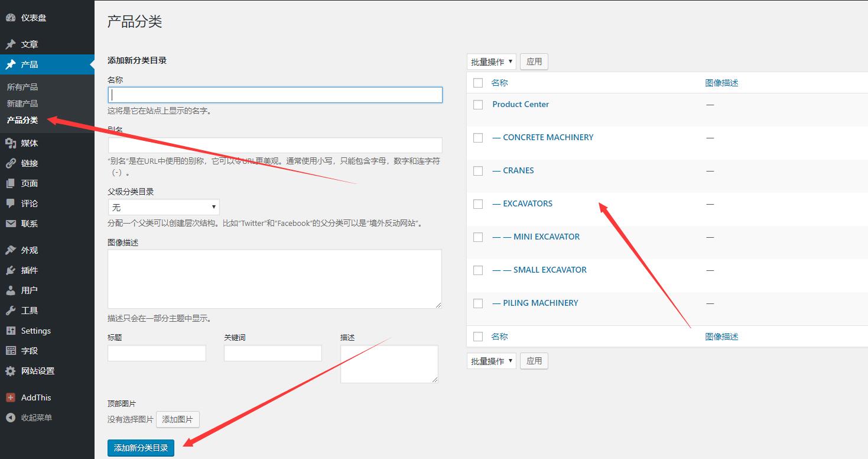Viewport: 868px width, 459px height.
Task: Go to the 仪表盘 menu
Action: pos(34,18)
